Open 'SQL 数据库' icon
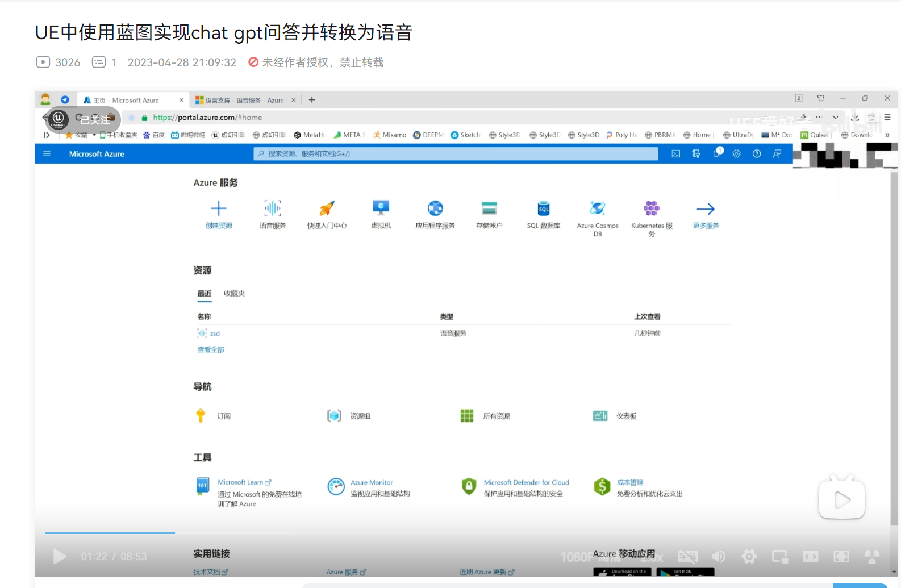 click(544, 208)
